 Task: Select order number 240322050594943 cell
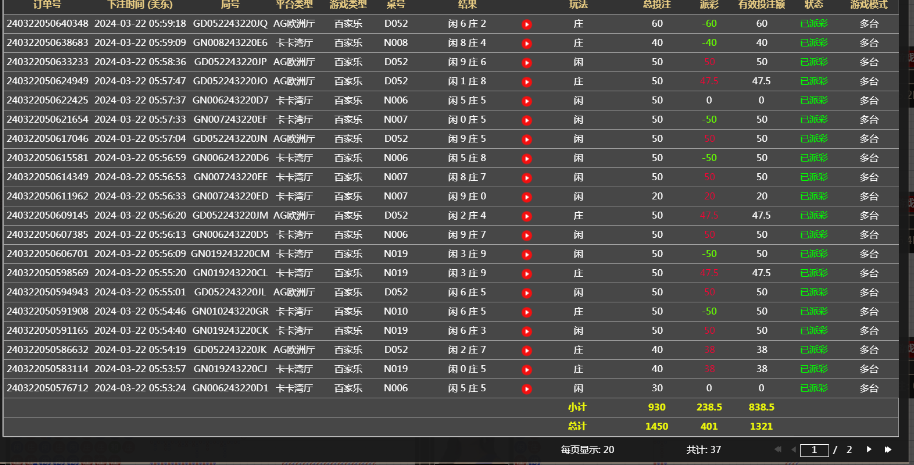(x=47, y=292)
